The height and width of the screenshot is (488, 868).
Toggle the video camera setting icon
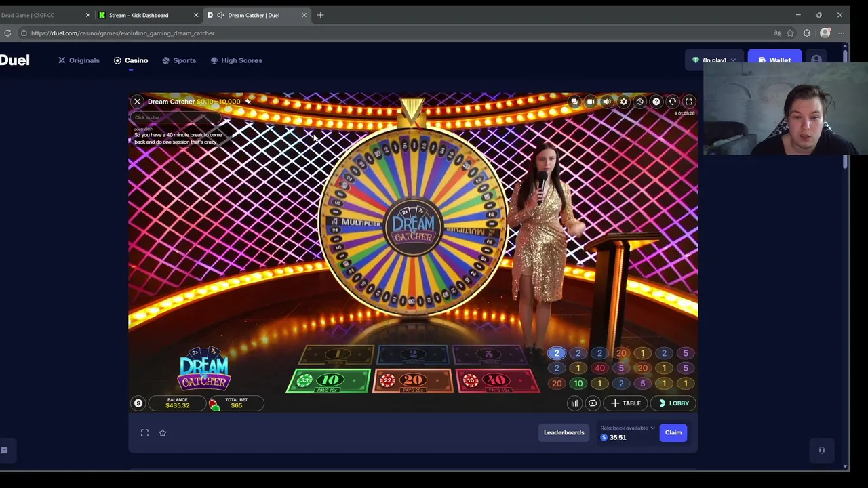[591, 102]
